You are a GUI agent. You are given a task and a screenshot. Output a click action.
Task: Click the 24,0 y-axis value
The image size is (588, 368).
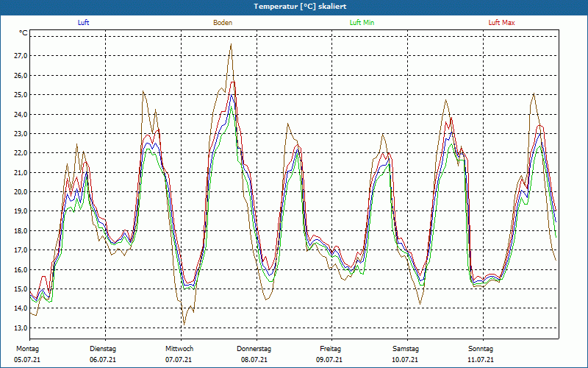21,114
